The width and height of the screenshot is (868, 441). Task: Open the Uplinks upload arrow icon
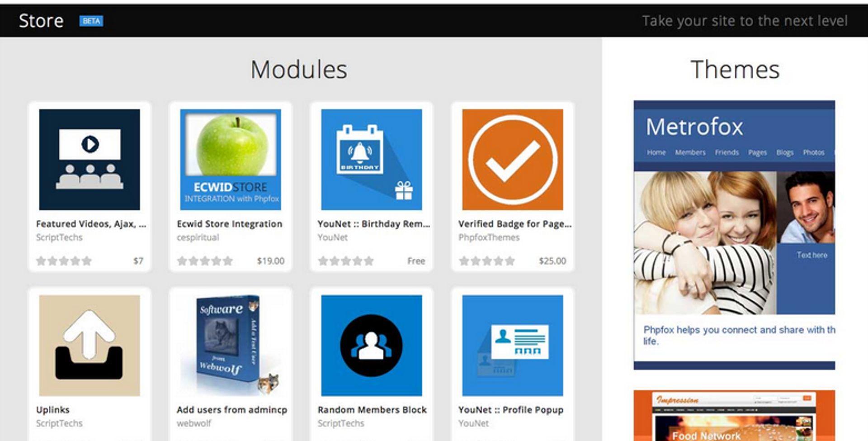pos(90,346)
